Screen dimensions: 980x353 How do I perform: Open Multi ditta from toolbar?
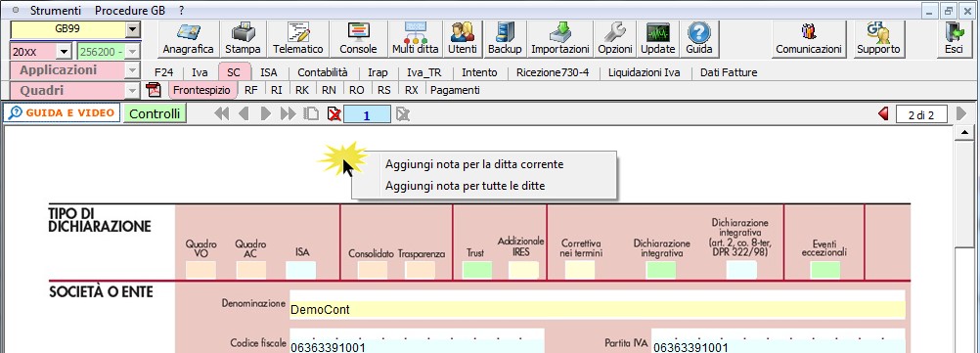pos(415,38)
